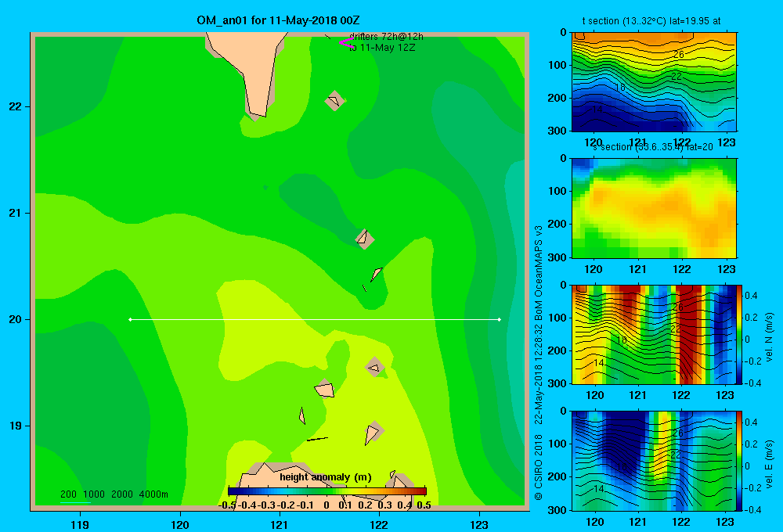Click the small island near 20.8°N, 121.85°E

pos(365,239)
